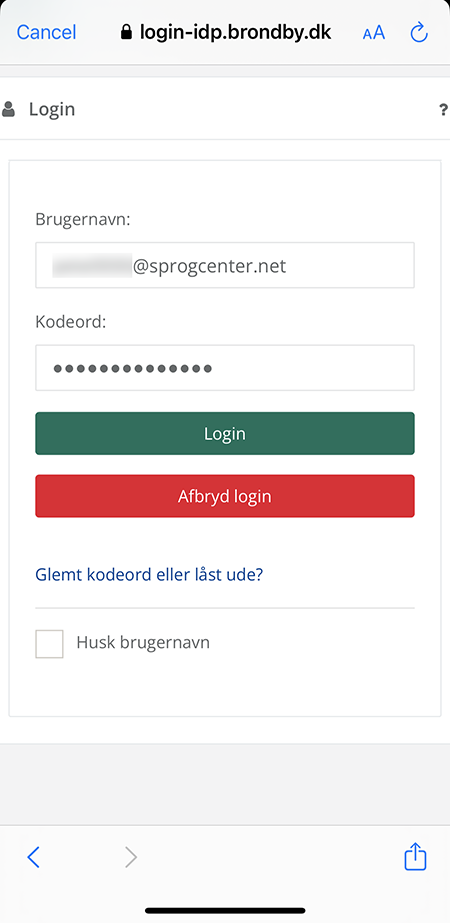
Task: Tap the Login header title
Action: click(x=52, y=109)
